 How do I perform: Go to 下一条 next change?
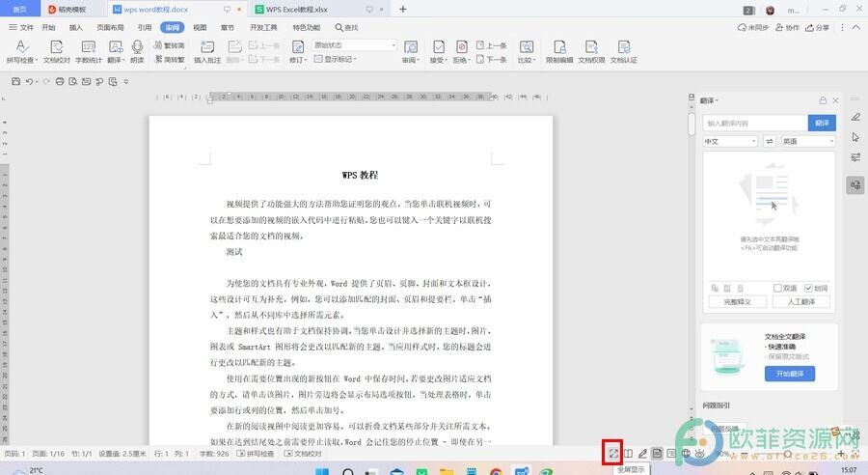click(x=492, y=59)
